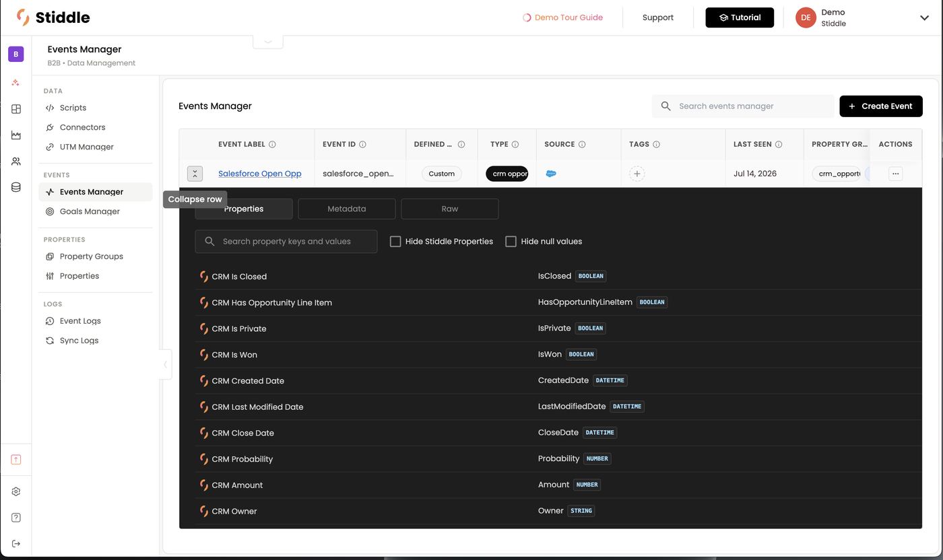Select the CRM Close Date property row
The image size is (943, 560).
point(558,433)
